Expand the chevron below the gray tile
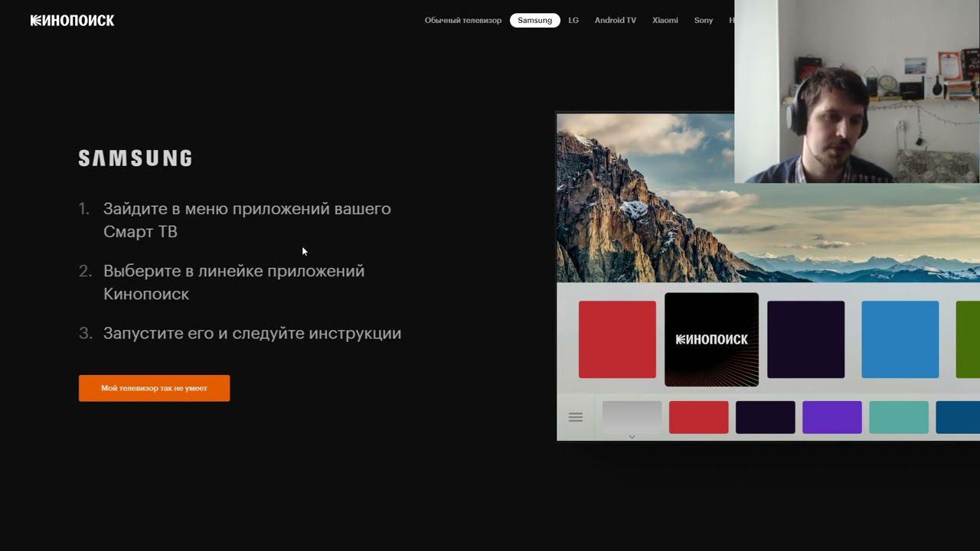Image resolution: width=980 pixels, height=551 pixels. [632, 437]
